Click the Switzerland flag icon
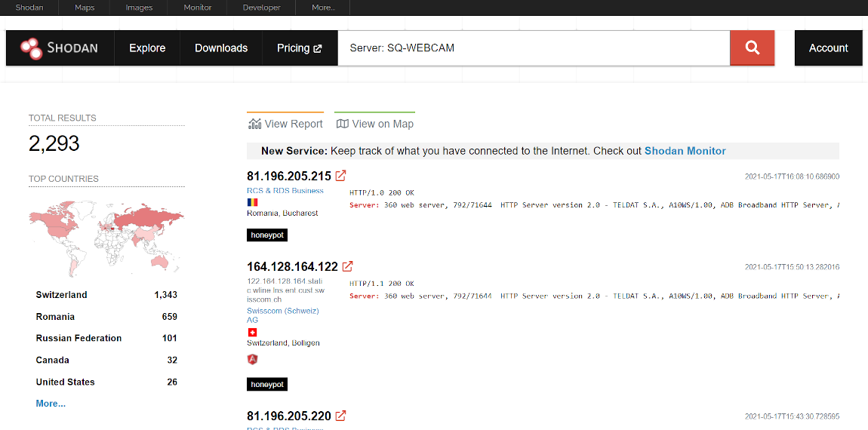Screen dimensions: 868x430 (x=252, y=333)
